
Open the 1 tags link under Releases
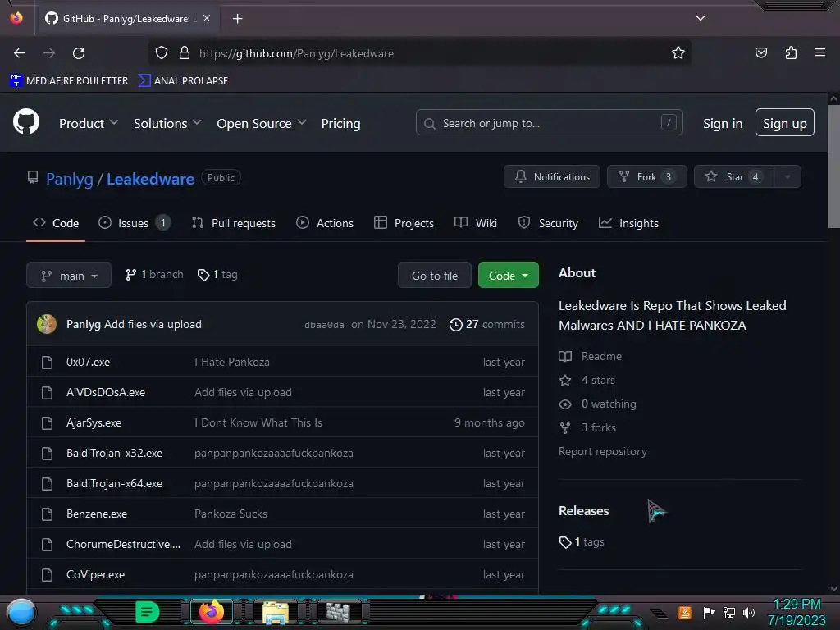582,541
